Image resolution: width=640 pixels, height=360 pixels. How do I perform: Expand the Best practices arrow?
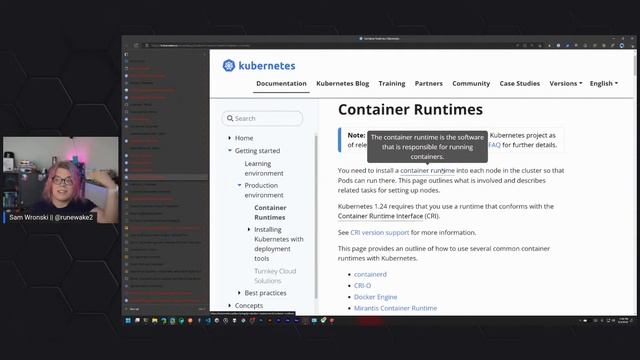point(239,293)
